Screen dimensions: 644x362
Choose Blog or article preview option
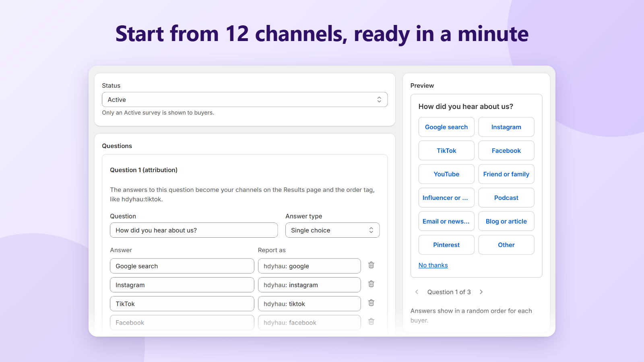pyautogui.click(x=506, y=221)
